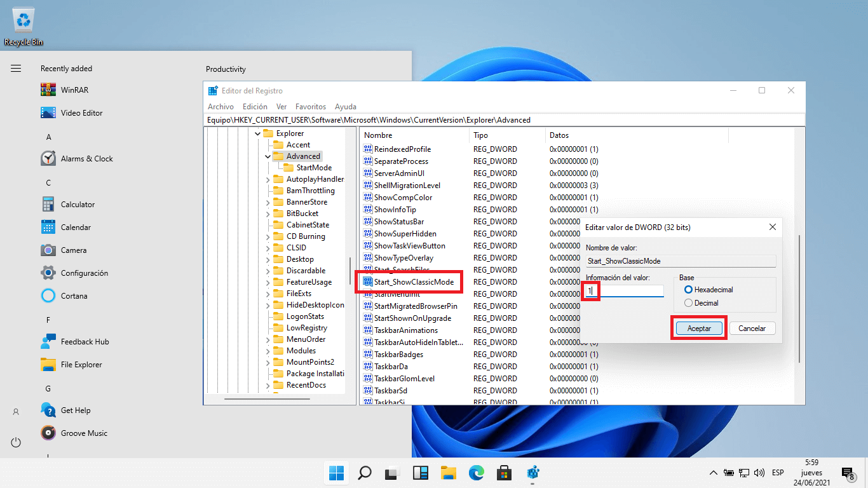The height and width of the screenshot is (488, 868).
Task: Click the tree pane horizontal scrollbar
Action: click(x=268, y=399)
